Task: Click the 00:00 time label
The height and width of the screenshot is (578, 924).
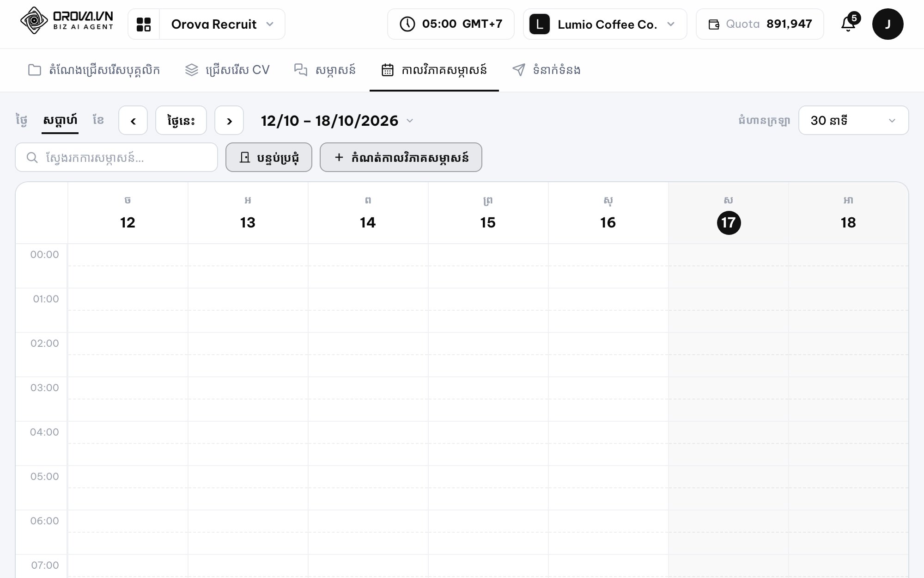Action: (44, 254)
